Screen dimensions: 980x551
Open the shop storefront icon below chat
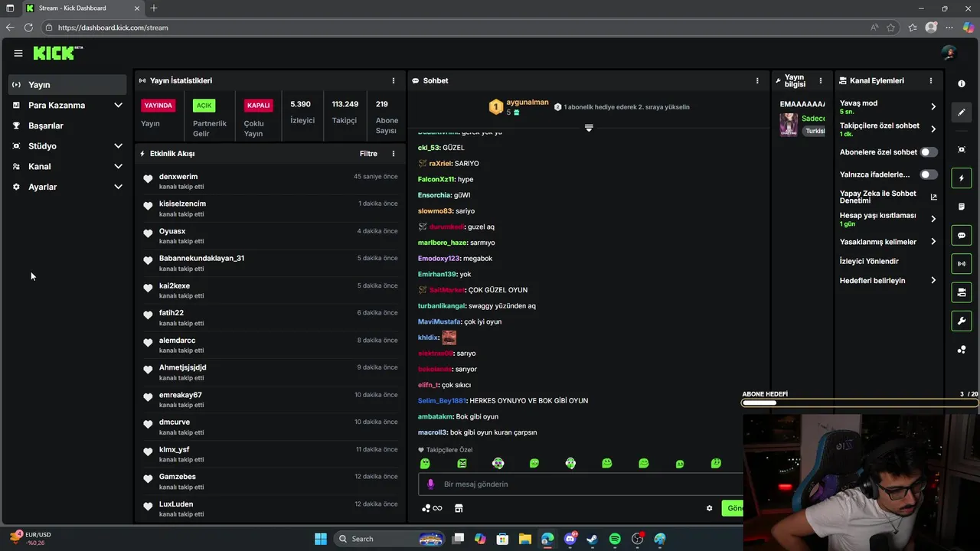point(459,508)
